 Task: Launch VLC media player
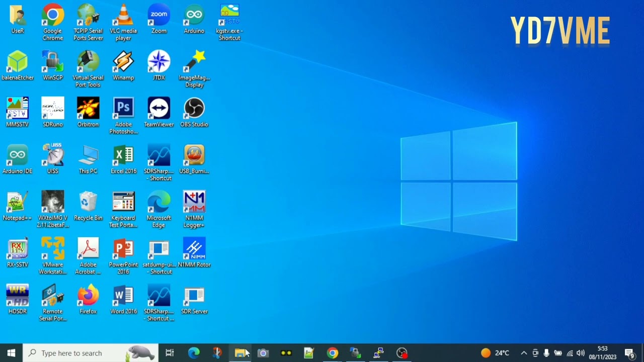click(x=123, y=23)
